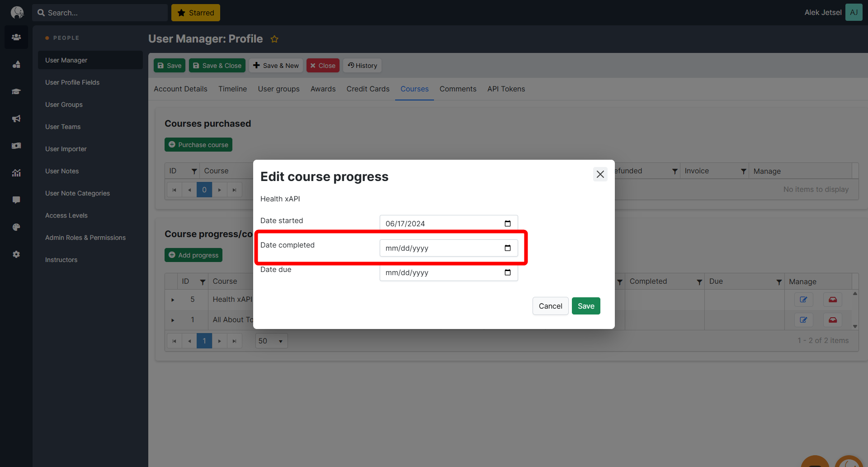Open the settings gear in sidebar
The height and width of the screenshot is (467, 868).
point(16,254)
